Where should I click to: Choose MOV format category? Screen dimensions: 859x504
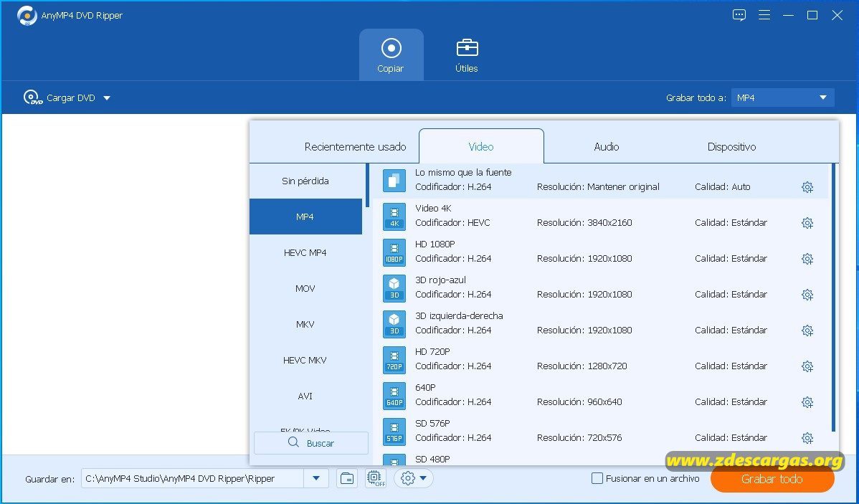[x=305, y=288]
